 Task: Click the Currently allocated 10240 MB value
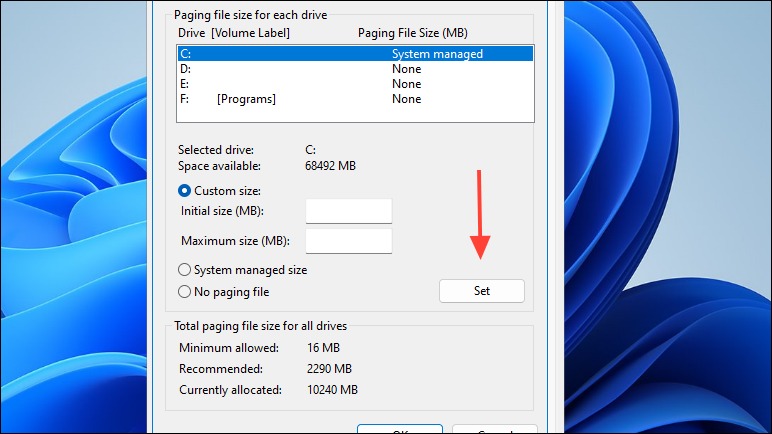click(x=332, y=390)
